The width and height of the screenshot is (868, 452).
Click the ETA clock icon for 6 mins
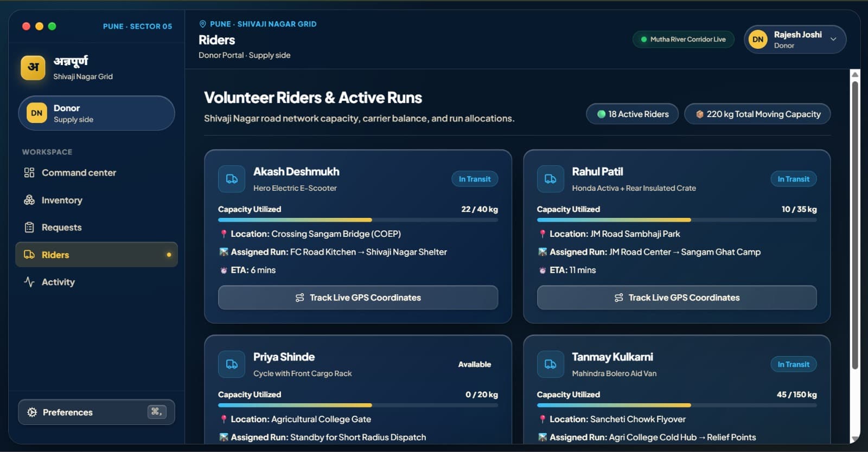[224, 270]
